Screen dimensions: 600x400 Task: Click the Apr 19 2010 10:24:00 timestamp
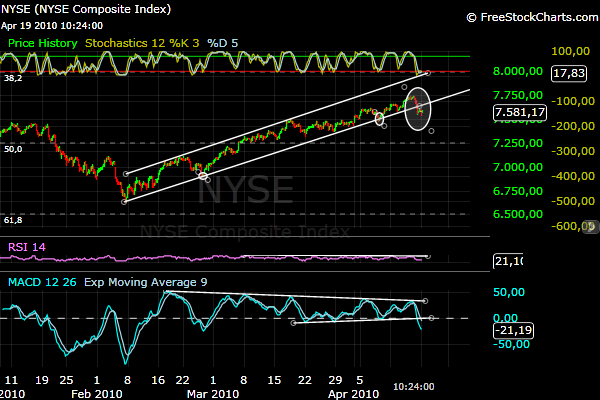pos(52,26)
